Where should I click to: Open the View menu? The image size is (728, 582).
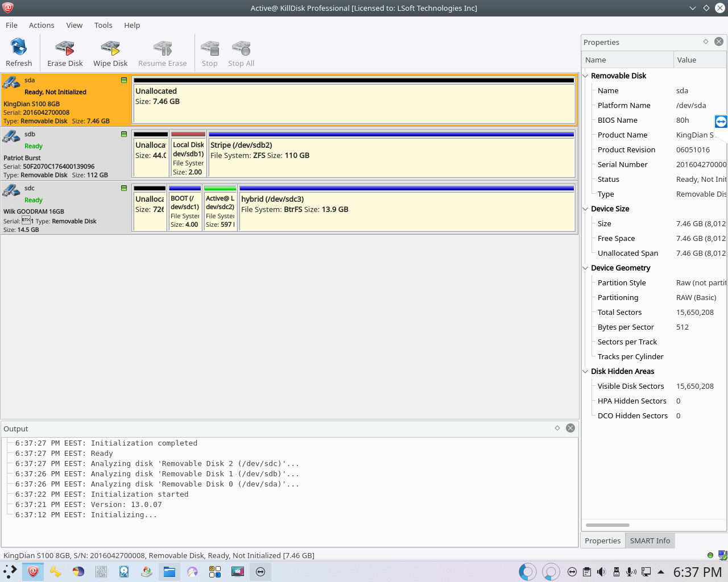[75, 25]
